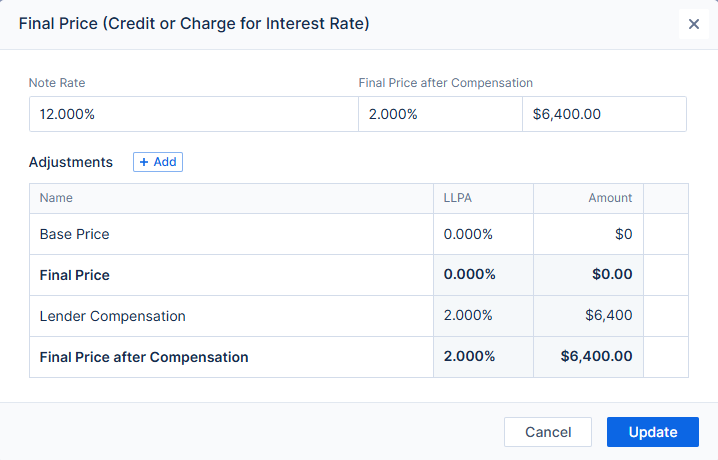The width and height of the screenshot is (718, 460).
Task: Select the Lender Compensation row name
Action: pyautogui.click(x=113, y=316)
